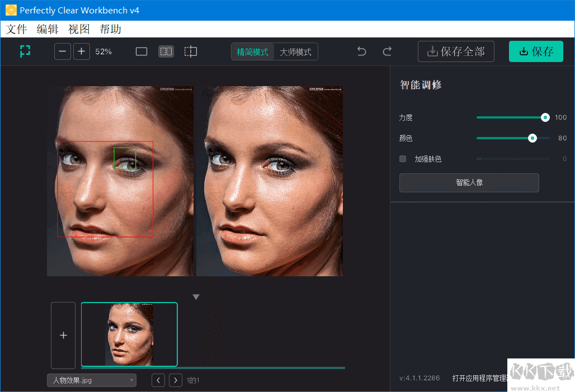This screenshot has width=575, height=392.
Task: Select the portrait thumbnail in filmstrip
Action: coord(129,334)
